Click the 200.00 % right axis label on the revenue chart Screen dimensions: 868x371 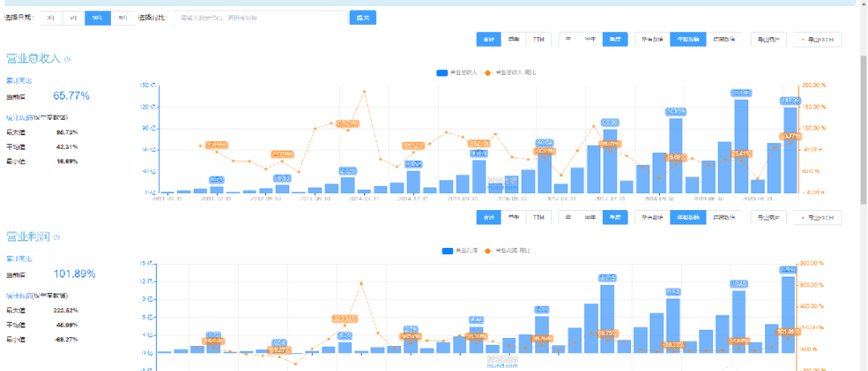pos(814,85)
